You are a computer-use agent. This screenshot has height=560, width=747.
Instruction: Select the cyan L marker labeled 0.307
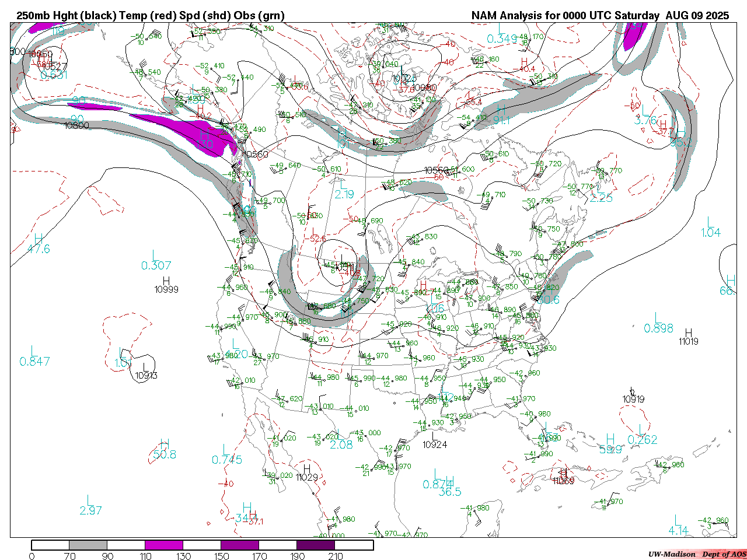[155, 256]
